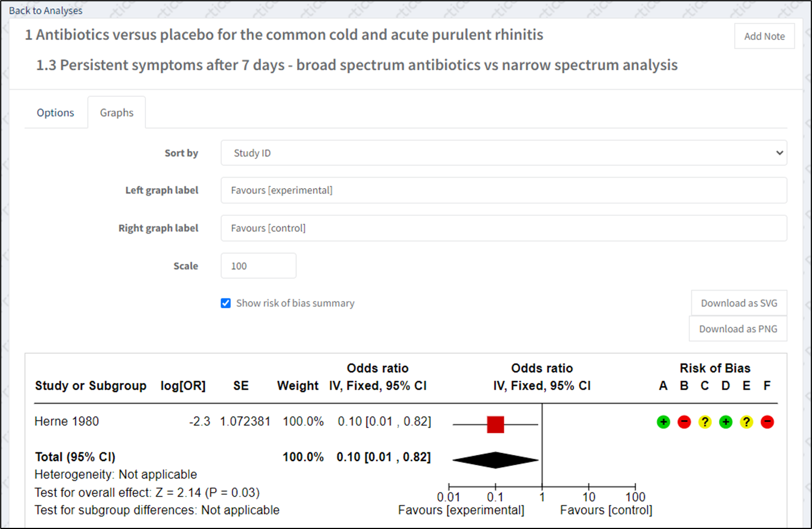Click the Sort by dropdown chevron arrow

click(779, 153)
